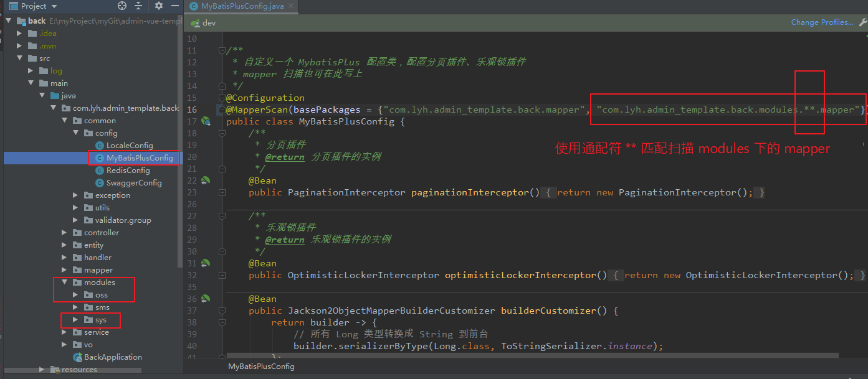Click the RedisConfig class icon
Screen dimensions: 868x379
100,171
